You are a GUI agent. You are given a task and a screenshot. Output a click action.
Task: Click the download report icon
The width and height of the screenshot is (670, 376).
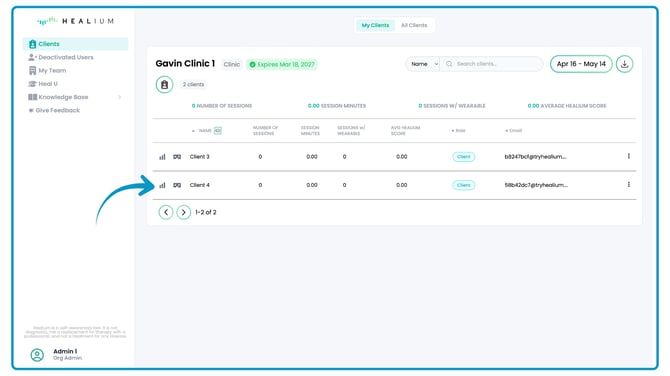624,64
